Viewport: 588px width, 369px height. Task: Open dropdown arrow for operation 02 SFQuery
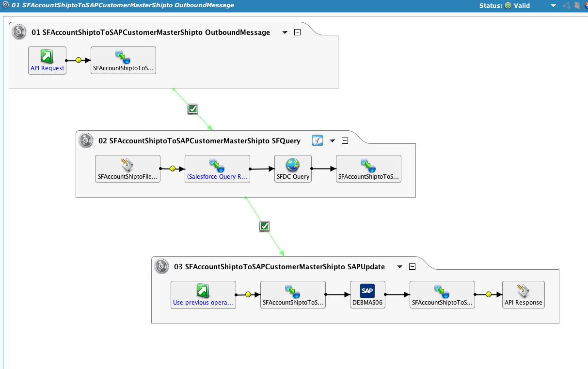[x=333, y=141]
